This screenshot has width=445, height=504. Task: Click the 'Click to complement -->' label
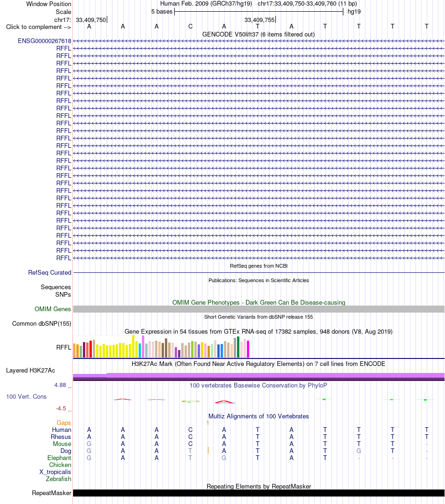[x=38, y=27]
